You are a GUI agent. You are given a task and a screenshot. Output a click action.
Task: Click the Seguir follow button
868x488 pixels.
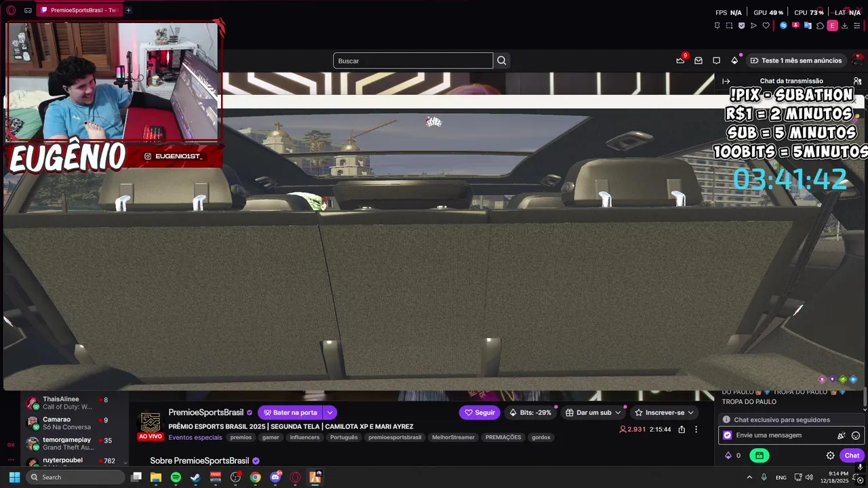(x=479, y=412)
